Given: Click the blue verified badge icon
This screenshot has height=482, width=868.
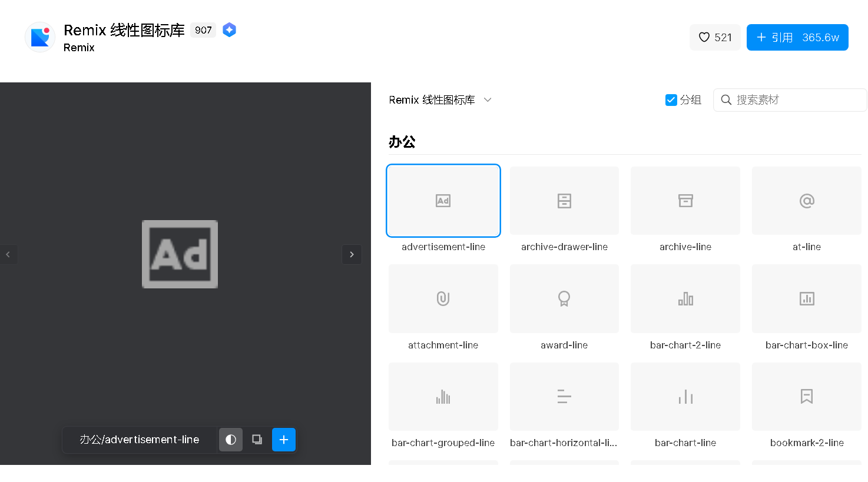Looking at the screenshot, I should [x=230, y=30].
